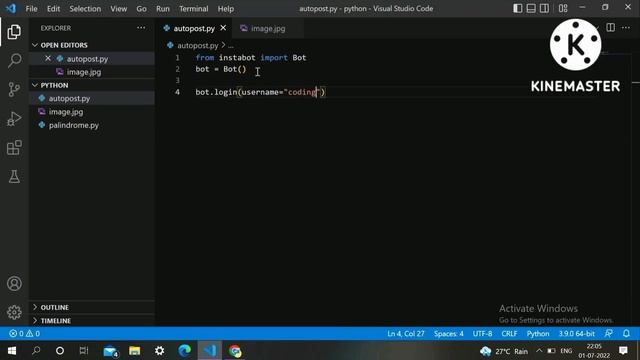Change indentation via Spaces: 4
This screenshot has width=640, height=360.
click(449, 333)
